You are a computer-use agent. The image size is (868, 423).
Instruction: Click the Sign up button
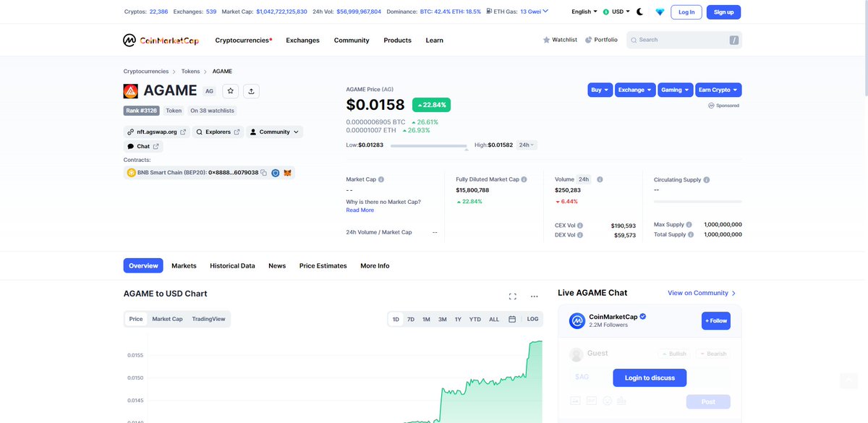click(x=723, y=12)
